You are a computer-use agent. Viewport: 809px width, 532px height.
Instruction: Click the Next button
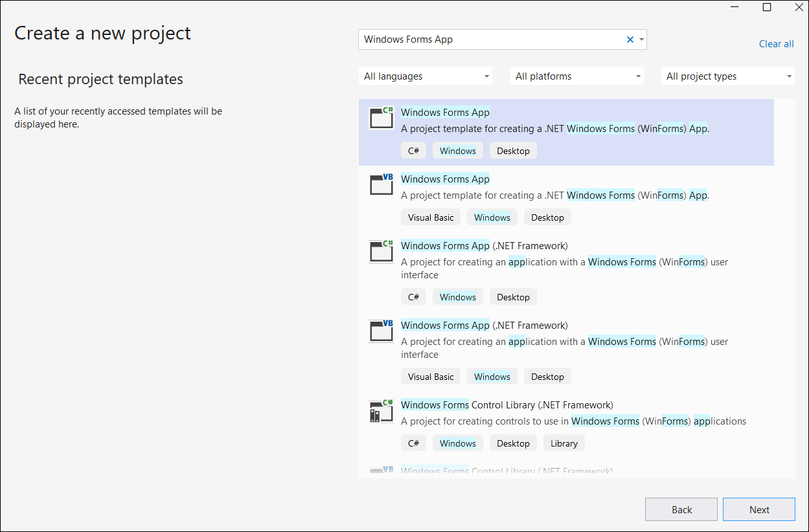(x=758, y=509)
